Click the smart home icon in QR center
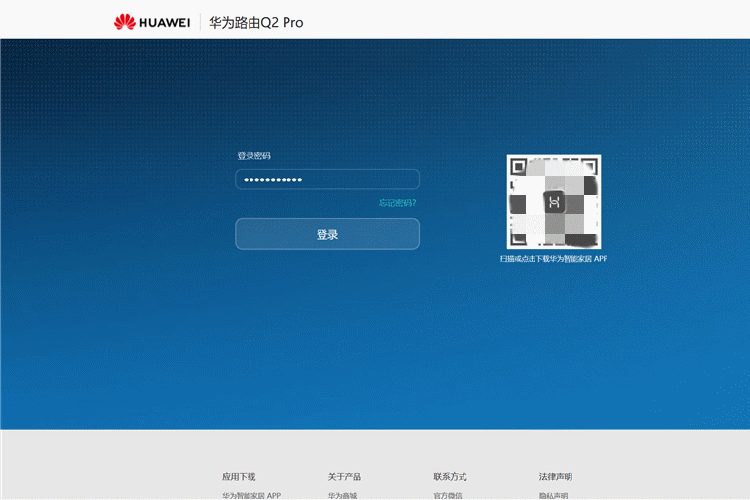750x500 pixels. (554, 202)
